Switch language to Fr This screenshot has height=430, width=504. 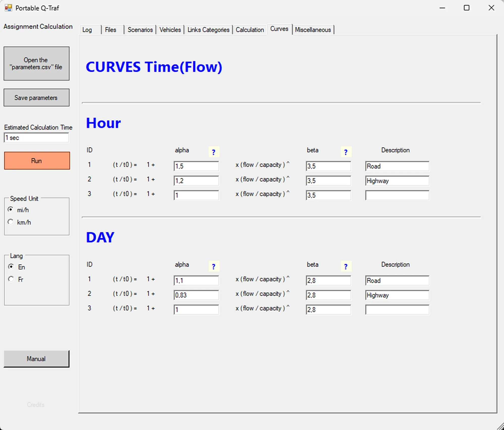pyautogui.click(x=11, y=279)
